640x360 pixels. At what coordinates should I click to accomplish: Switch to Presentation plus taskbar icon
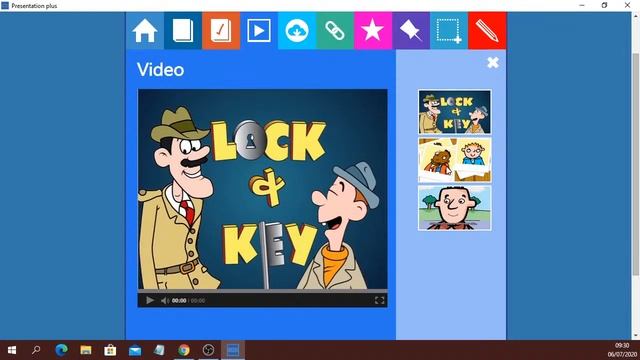(233, 350)
